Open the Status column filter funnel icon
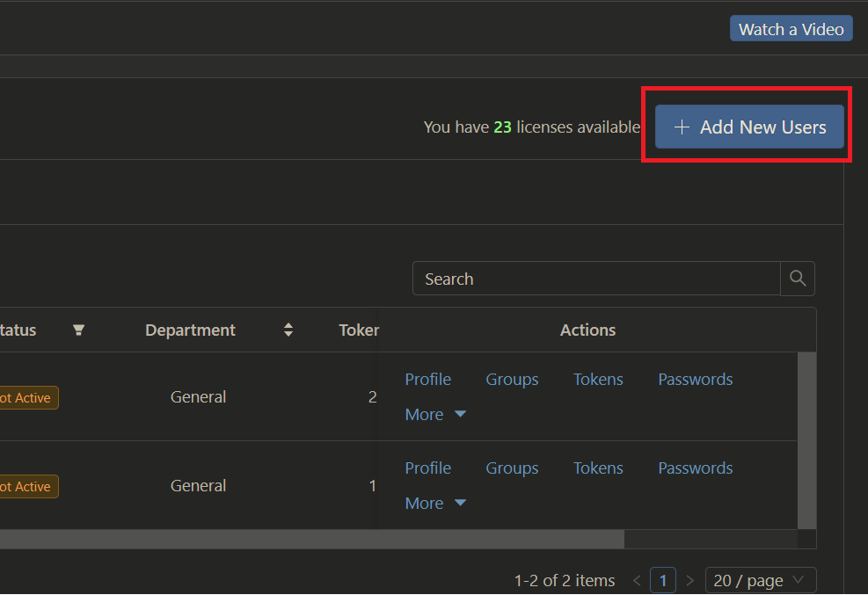The height and width of the screenshot is (595, 868). (78, 330)
